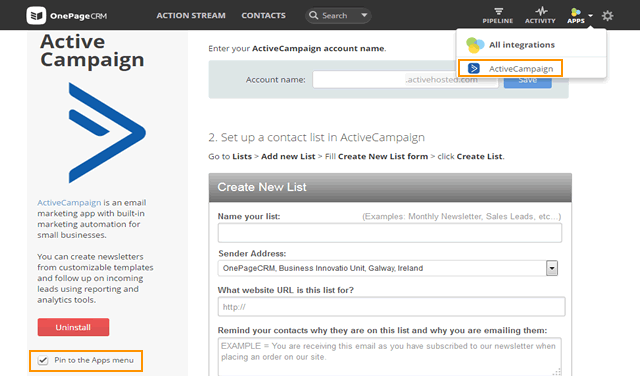640x376 pixels.
Task: Open the Activity view
Action: coord(540,16)
